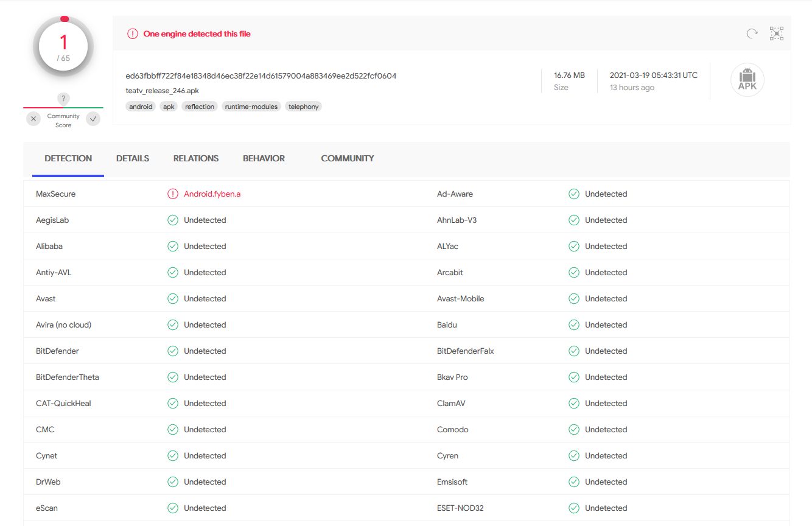Click the SHA-256 file hash text
Image resolution: width=812 pixels, height=526 pixels.
coord(261,76)
